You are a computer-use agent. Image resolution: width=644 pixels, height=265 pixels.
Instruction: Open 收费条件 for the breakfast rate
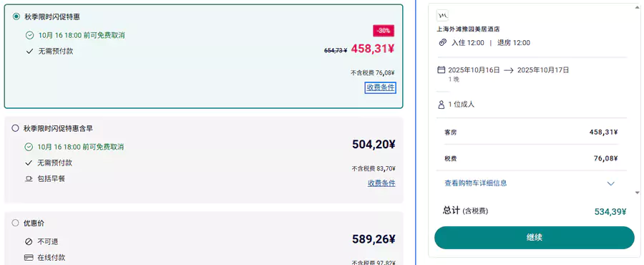pos(381,183)
